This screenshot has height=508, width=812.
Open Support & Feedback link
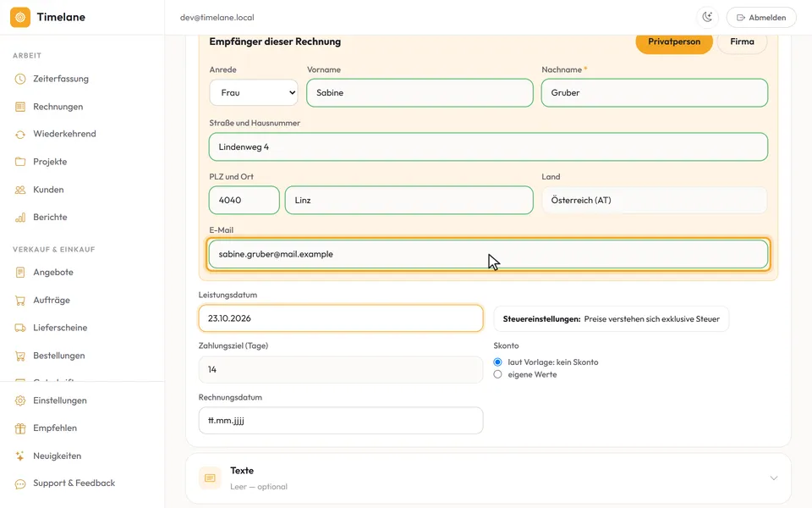(x=74, y=483)
